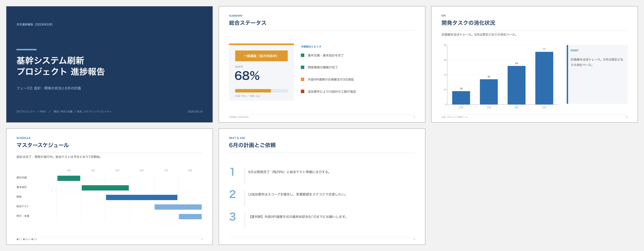Click the schedule subtitle 設計は完了、開発が進行中
This screenshot has height=251, width=644.
pos(60,157)
